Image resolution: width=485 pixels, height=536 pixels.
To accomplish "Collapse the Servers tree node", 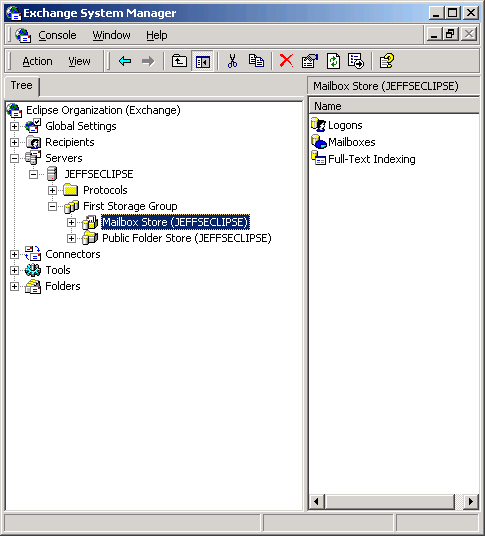I will [14, 158].
